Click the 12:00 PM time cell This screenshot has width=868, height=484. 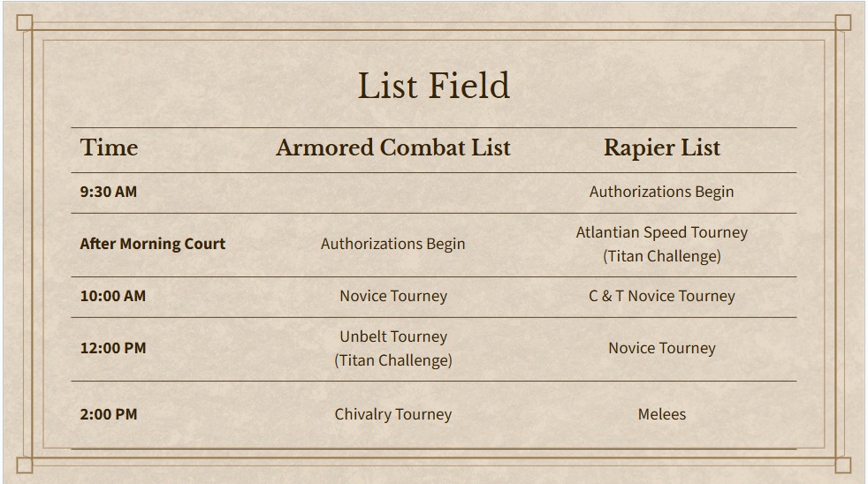[x=113, y=348]
